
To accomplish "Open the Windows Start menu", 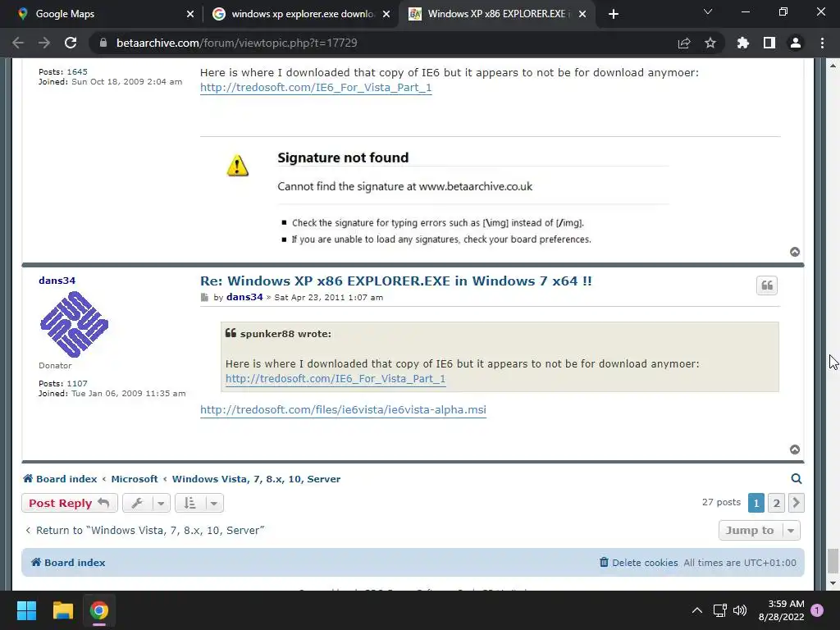I will pyautogui.click(x=26, y=610).
